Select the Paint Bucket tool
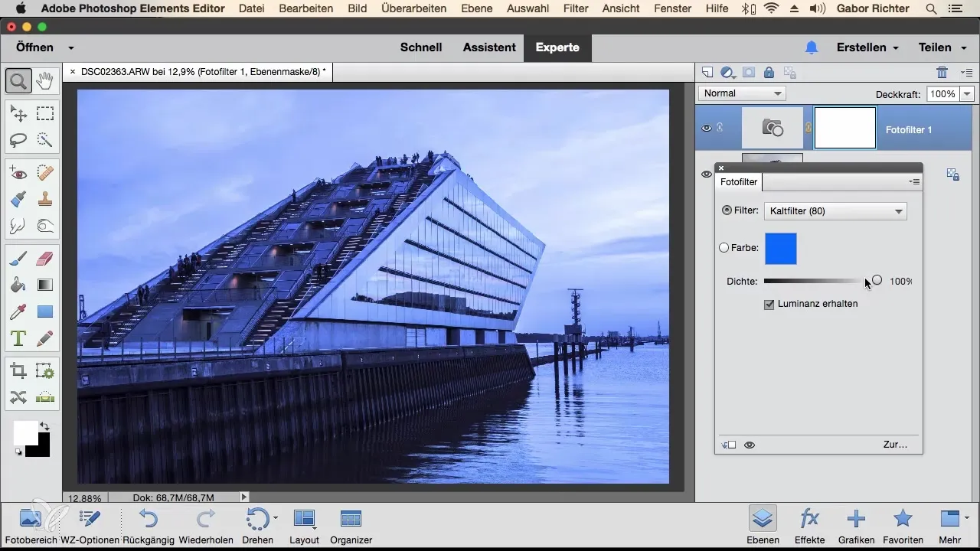 click(x=18, y=285)
